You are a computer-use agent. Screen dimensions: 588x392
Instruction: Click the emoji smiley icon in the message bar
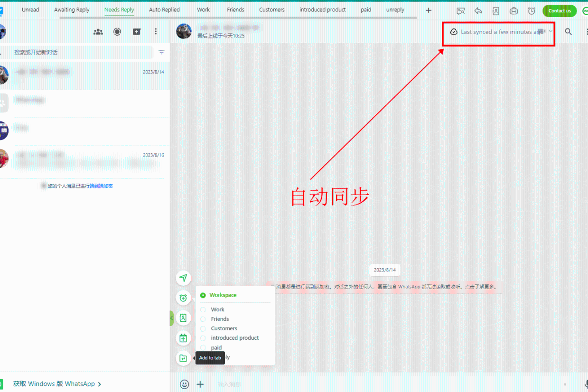(x=185, y=384)
